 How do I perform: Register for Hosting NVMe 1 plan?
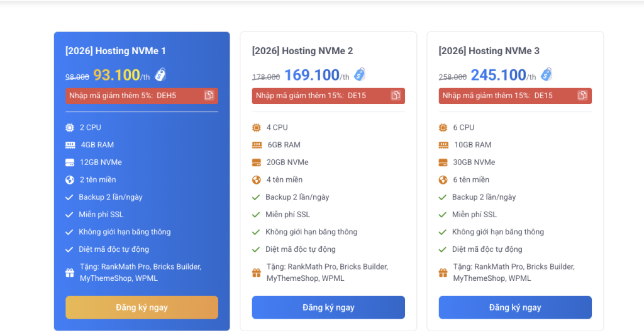coord(142,307)
